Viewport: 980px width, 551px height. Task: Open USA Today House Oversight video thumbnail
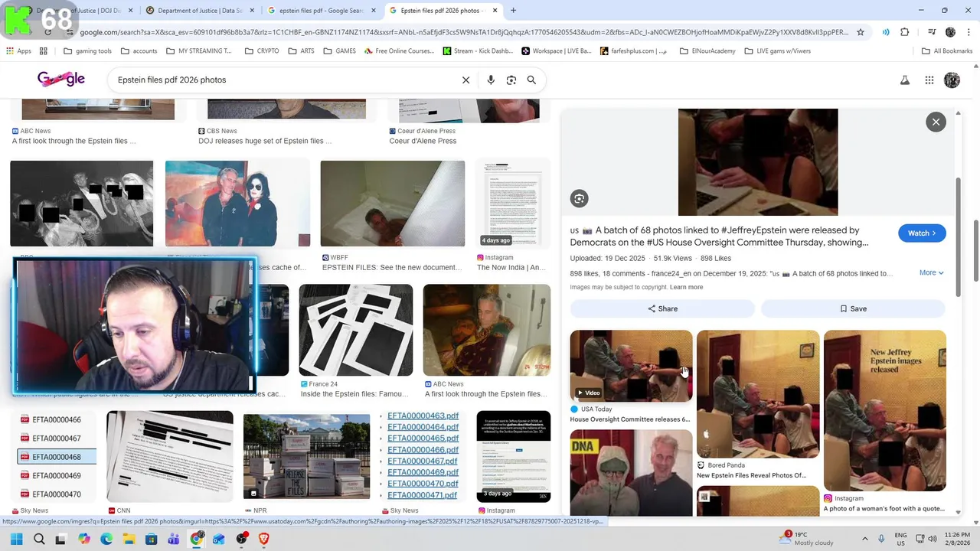pos(631,366)
